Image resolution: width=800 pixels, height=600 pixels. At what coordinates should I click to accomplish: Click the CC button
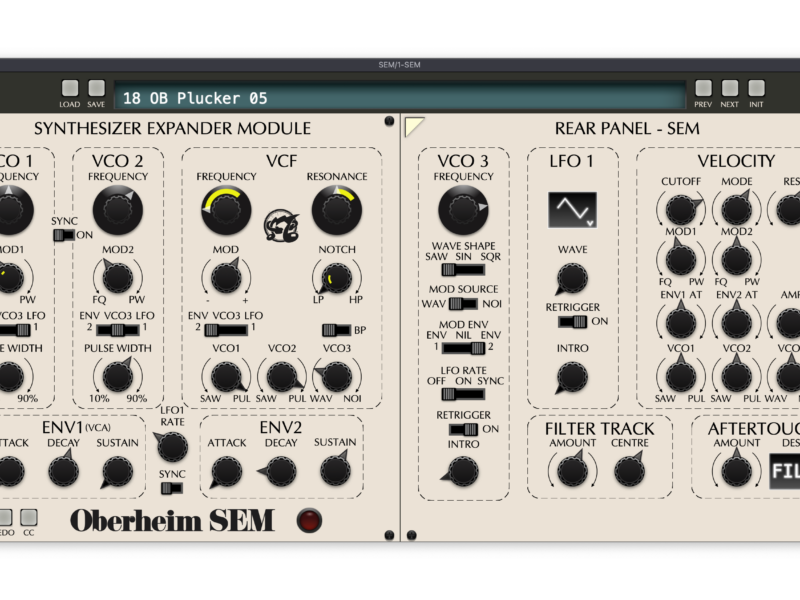click(x=29, y=517)
